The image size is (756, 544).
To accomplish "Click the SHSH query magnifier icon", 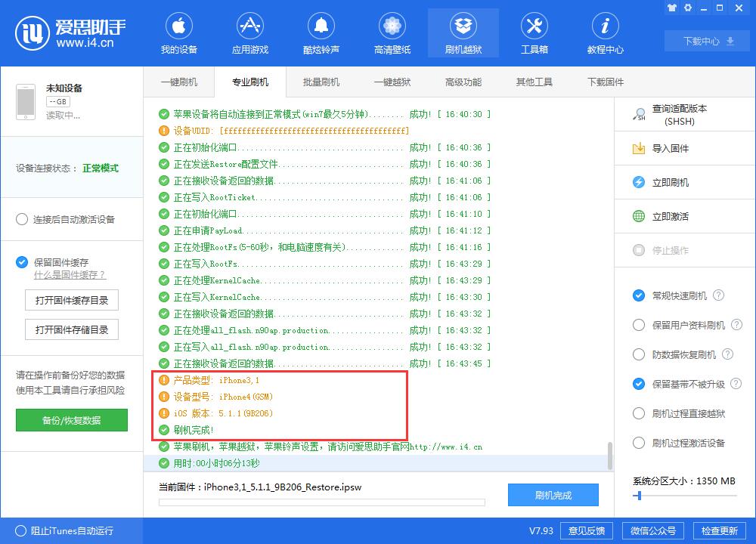I will pyautogui.click(x=639, y=115).
